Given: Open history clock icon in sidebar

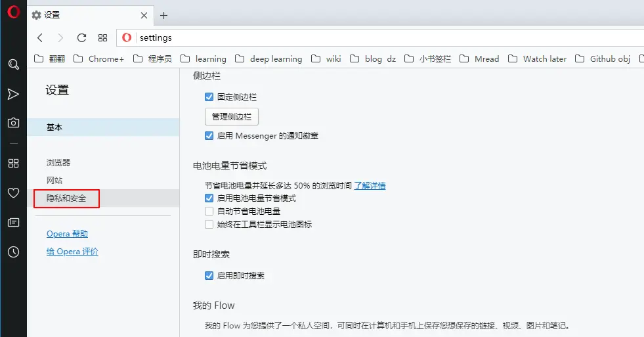Looking at the screenshot, I should click(14, 252).
